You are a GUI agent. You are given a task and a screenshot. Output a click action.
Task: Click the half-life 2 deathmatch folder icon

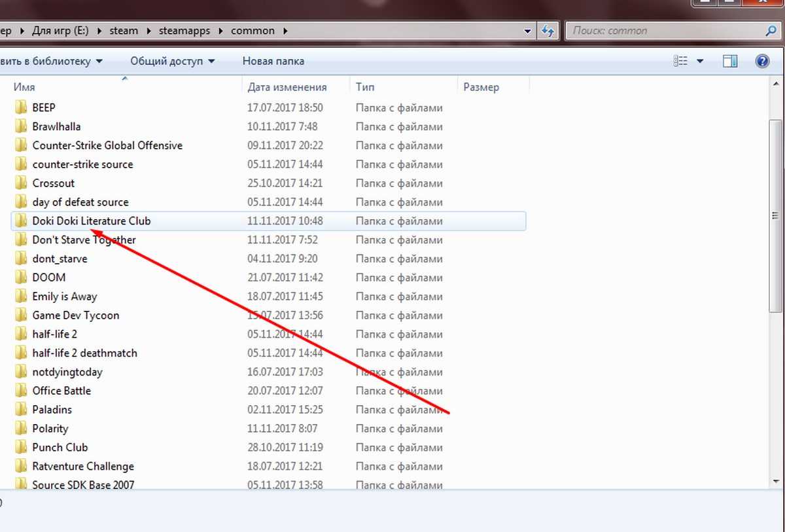21,353
